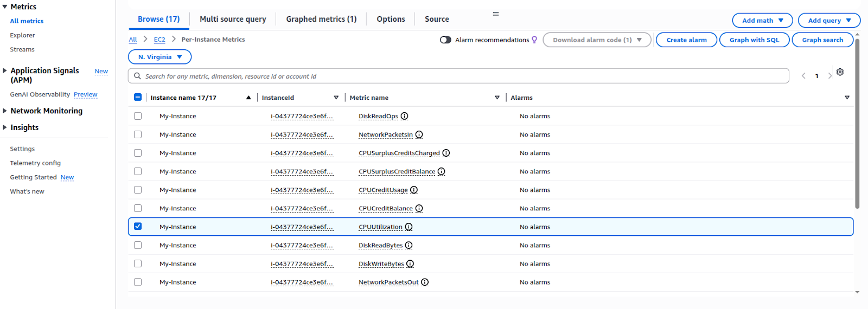This screenshot has height=309, width=868.
Task: Expand the Network Monitoring section
Action: point(5,111)
